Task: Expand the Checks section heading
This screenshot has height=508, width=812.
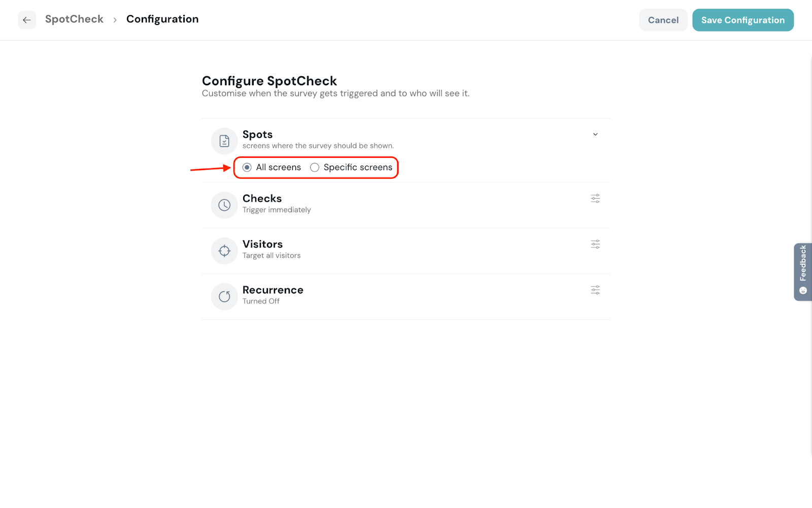Action: [262, 199]
